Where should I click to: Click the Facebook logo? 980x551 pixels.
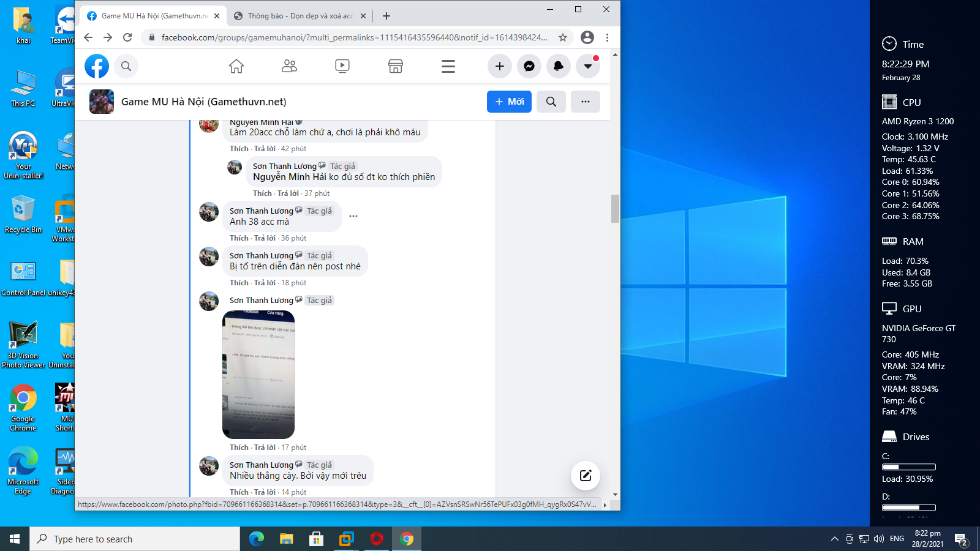97,66
